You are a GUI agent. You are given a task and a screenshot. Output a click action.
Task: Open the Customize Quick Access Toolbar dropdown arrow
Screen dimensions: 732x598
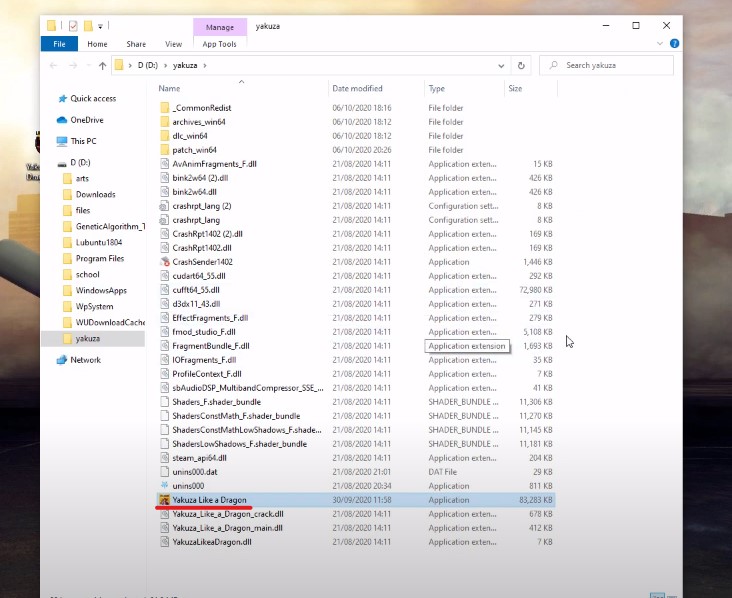100,27
